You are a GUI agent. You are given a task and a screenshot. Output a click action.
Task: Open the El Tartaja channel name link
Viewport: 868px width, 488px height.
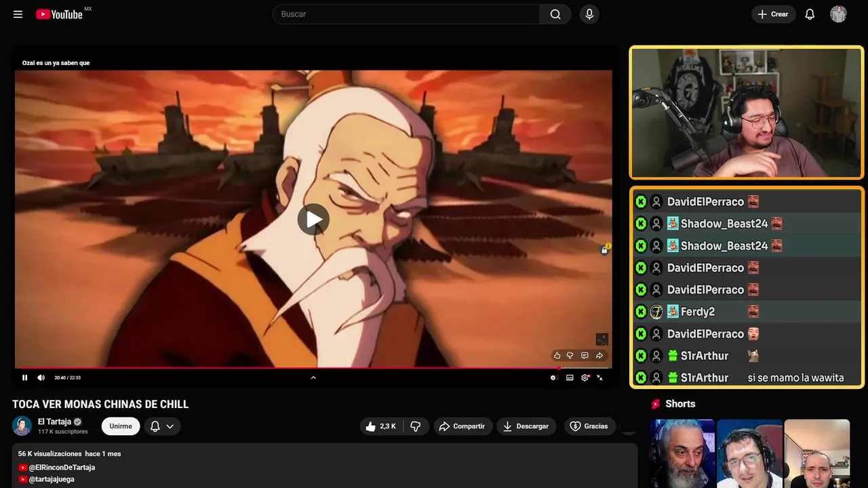click(54, 422)
